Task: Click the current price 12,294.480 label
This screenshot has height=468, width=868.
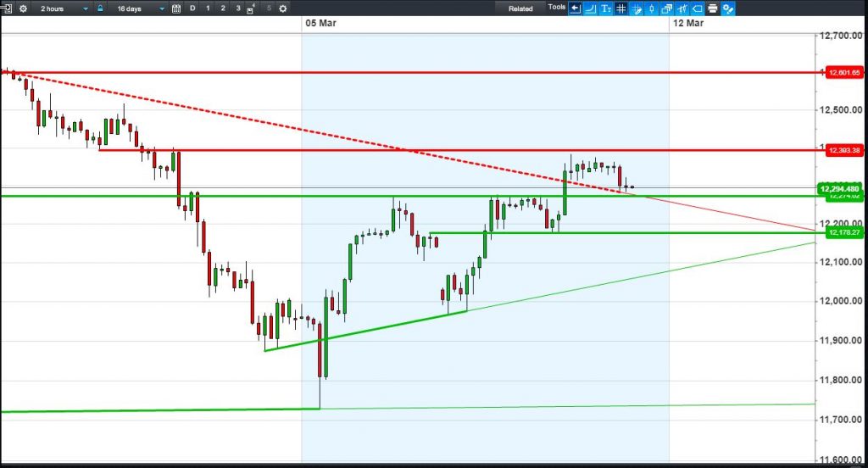Action: 840,189
